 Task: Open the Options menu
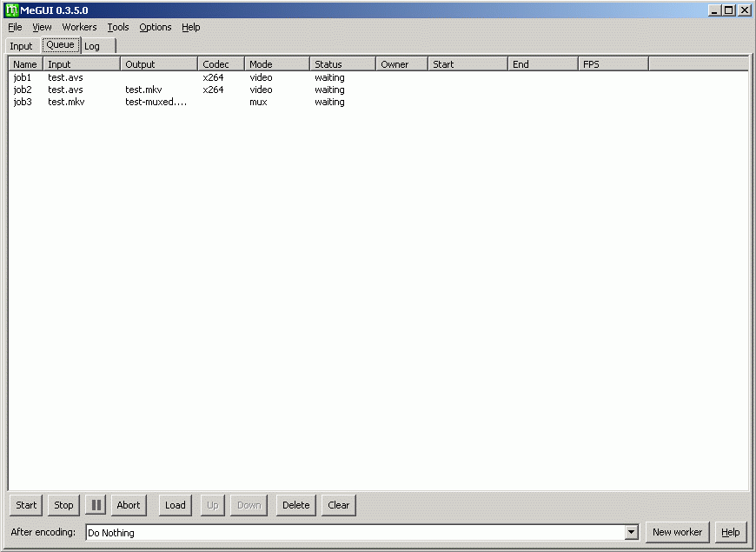[x=156, y=27]
